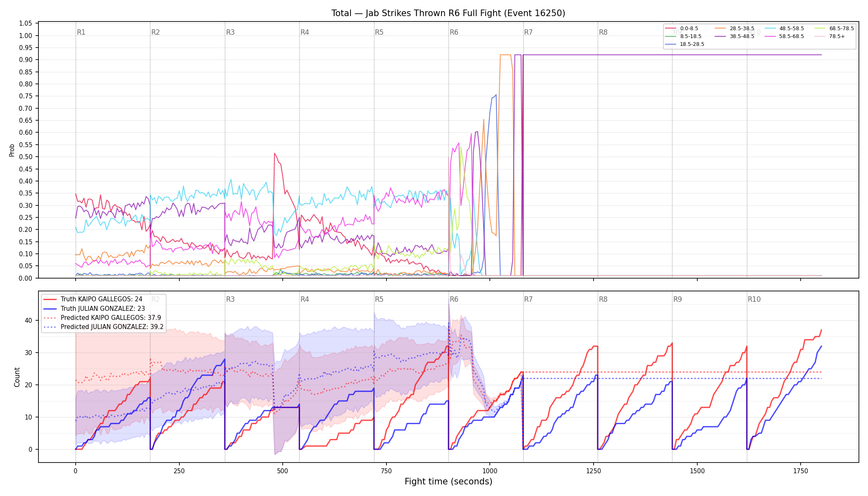Image resolution: width=868 pixels, height=496 pixels.
Task: Click the 250 tick on the time axis
Action: coord(179,471)
